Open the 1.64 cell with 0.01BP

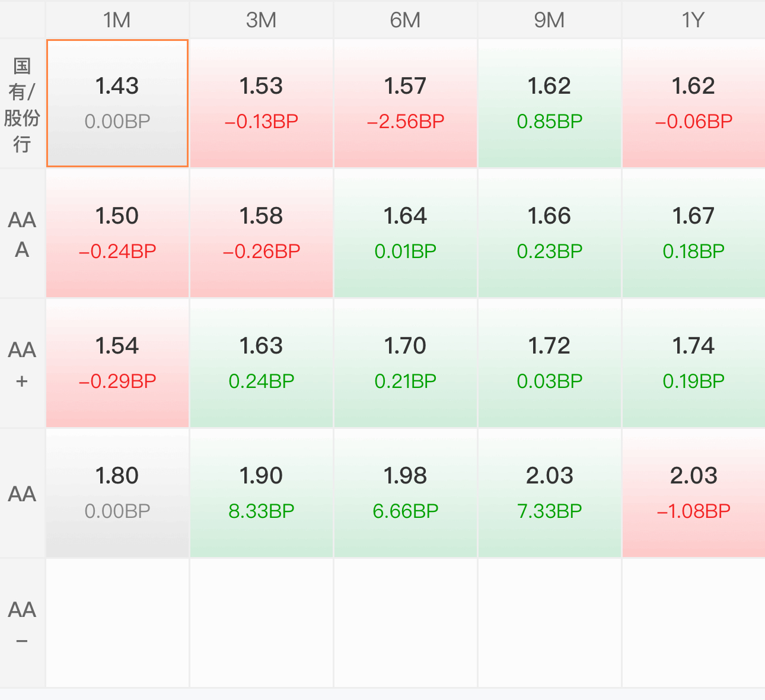(x=406, y=234)
